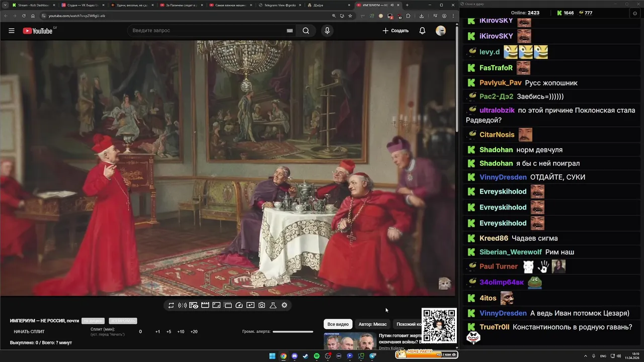Click the +5 split minutes button
This screenshot has width=644, height=362.
[169, 332]
